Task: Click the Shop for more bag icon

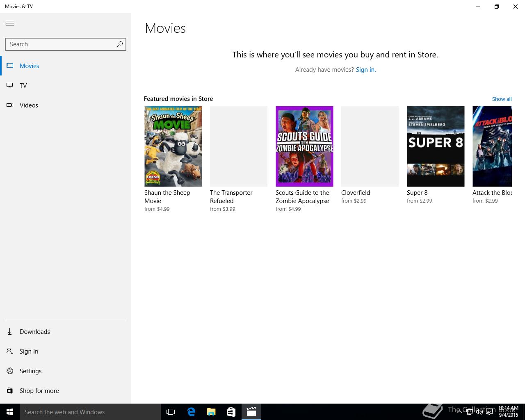Action: pyautogui.click(x=10, y=390)
